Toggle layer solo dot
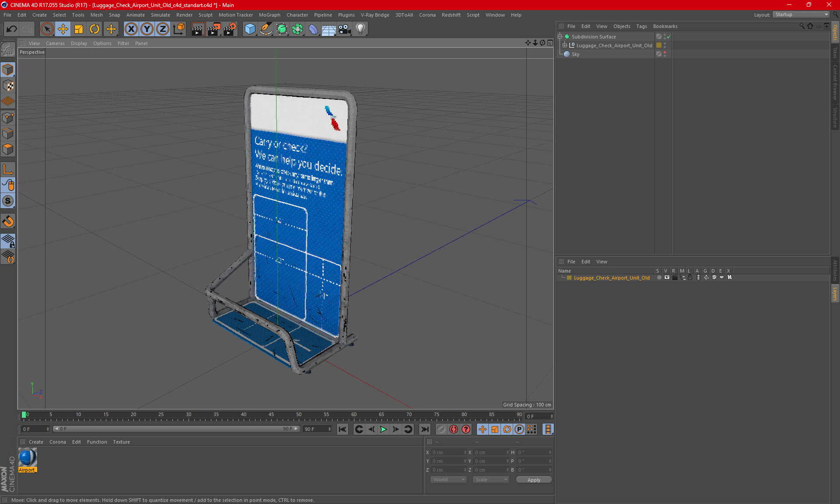This screenshot has height=504, width=840. point(659,277)
